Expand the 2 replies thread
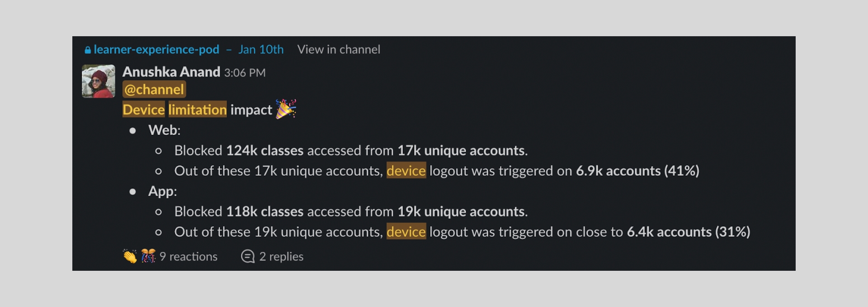 281,256
